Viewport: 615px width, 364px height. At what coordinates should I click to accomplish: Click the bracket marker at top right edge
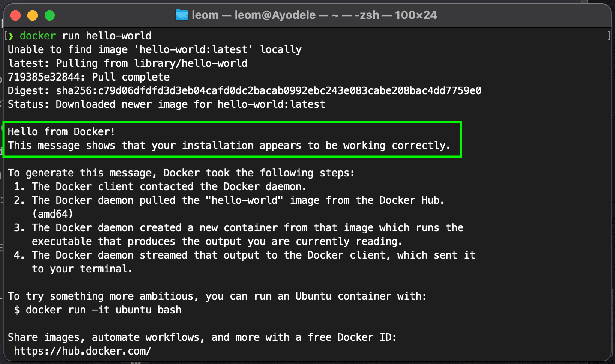tap(610, 36)
